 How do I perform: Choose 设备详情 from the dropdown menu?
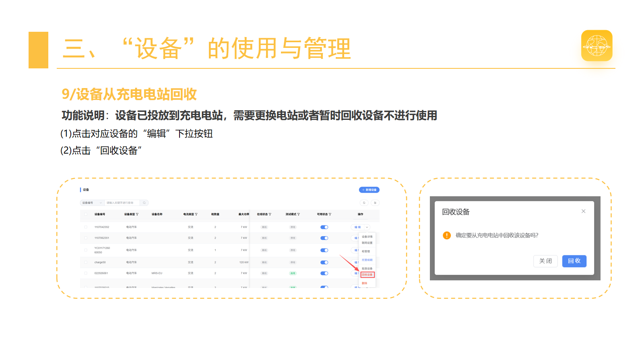coord(367,237)
